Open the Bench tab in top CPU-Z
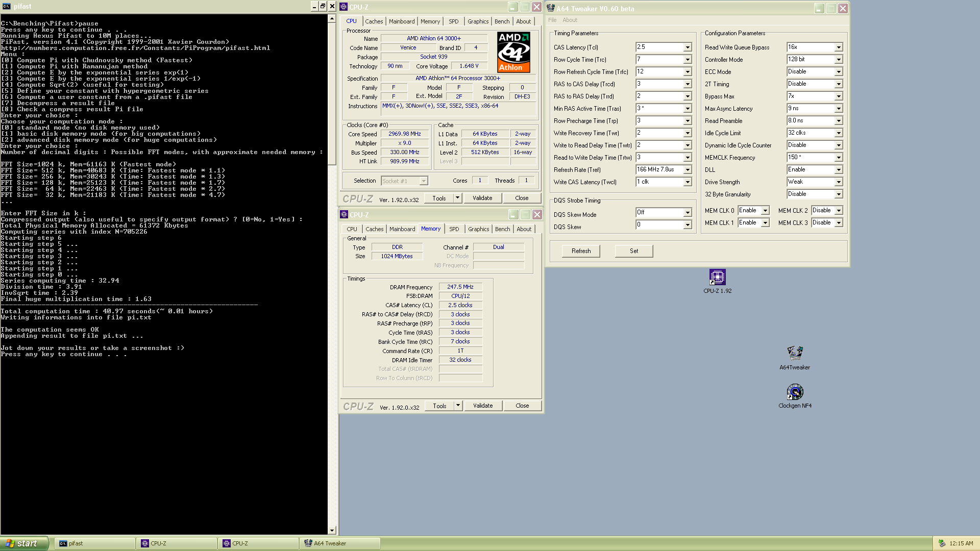980x551 pixels. point(502,21)
